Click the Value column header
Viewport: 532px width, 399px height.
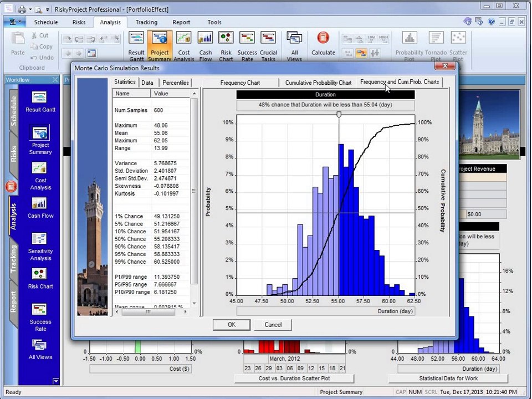170,93
